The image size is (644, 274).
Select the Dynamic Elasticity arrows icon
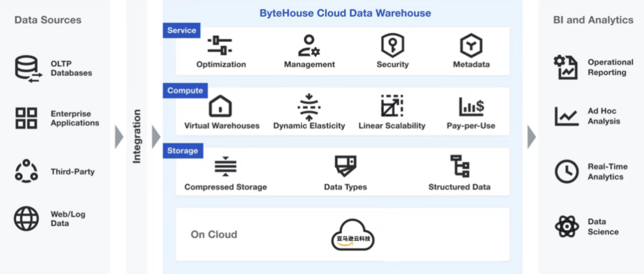[309, 107]
